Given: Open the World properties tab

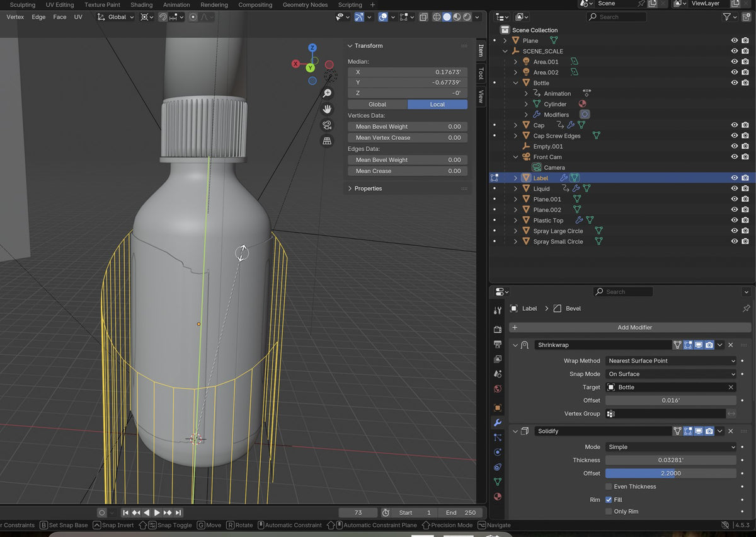Looking at the screenshot, I should click(498, 389).
